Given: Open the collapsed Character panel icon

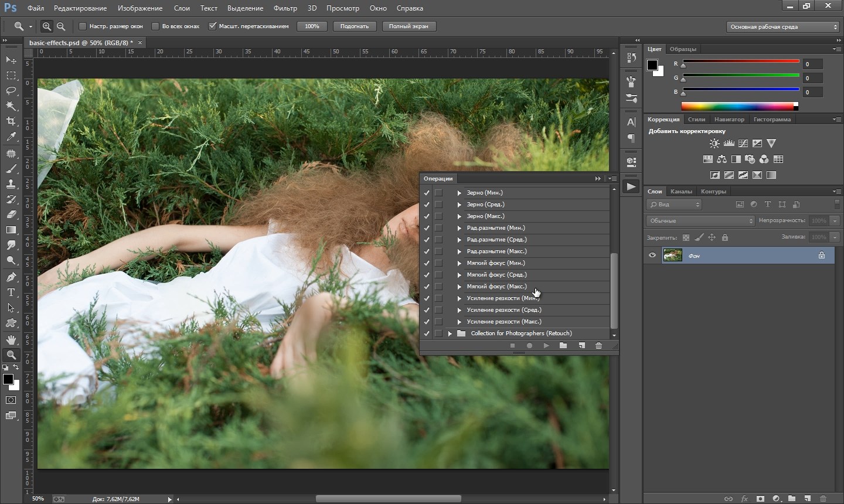Looking at the screenshot, I should [x=631, y=122].
